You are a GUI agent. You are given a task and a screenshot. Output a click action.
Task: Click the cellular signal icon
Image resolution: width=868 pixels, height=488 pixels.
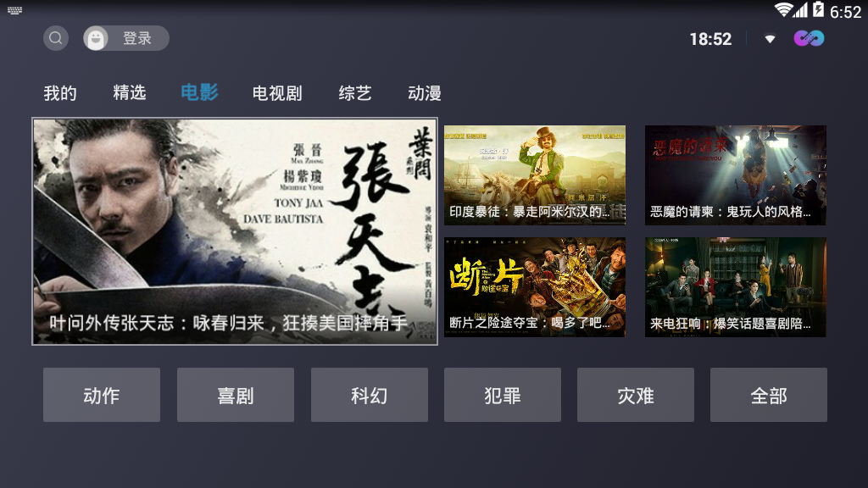click(800, 10)
